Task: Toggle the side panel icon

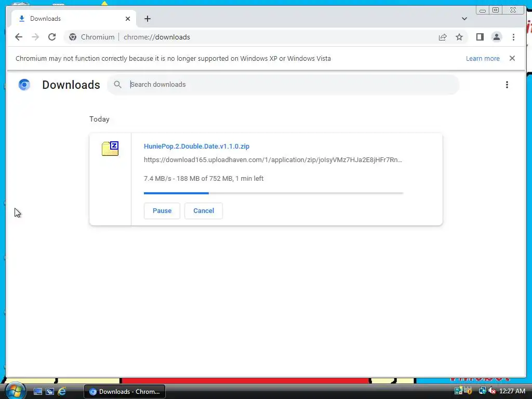Action: pos(480,37)
